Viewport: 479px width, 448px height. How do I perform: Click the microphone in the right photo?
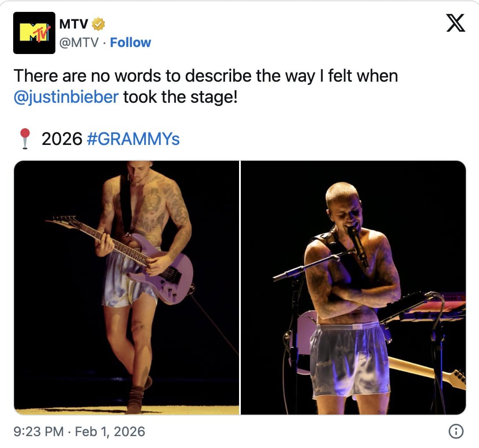click(358, 244)
